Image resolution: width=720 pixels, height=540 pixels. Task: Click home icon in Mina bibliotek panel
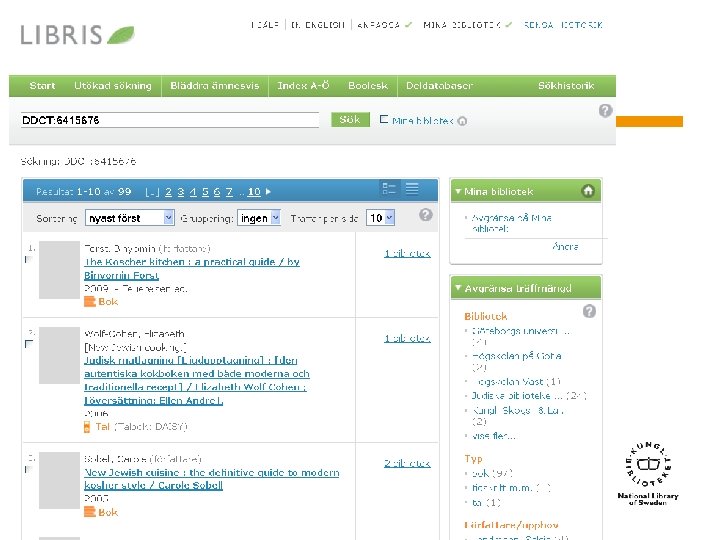point(588,191)
